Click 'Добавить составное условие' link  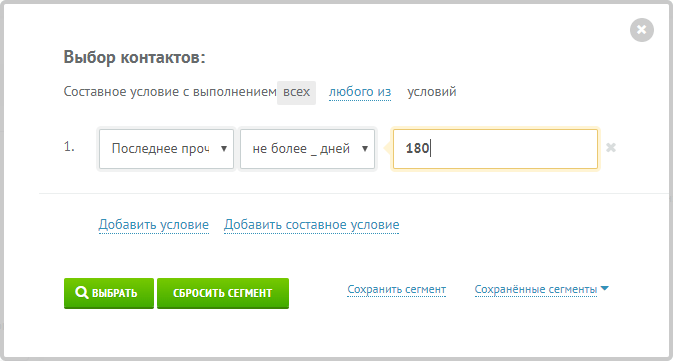pyautogui.click(x=312, y=224)
